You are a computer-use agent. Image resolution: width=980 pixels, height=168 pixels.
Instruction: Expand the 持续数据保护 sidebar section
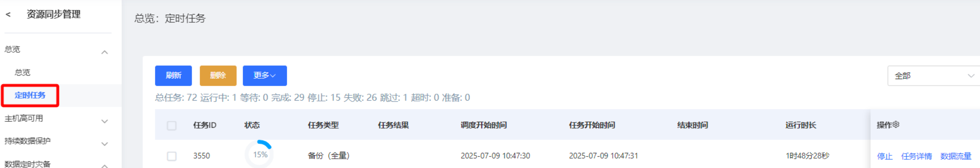(104, 144)
